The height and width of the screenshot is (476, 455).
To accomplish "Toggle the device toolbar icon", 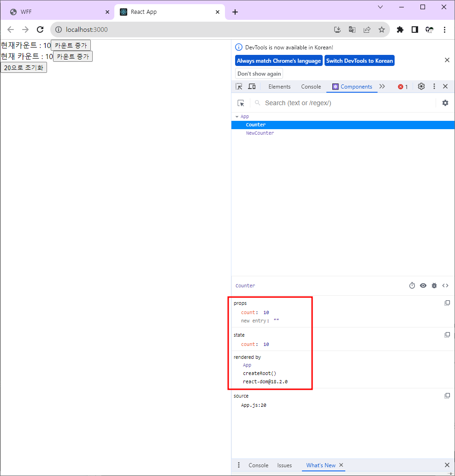I will coord(252,87).
